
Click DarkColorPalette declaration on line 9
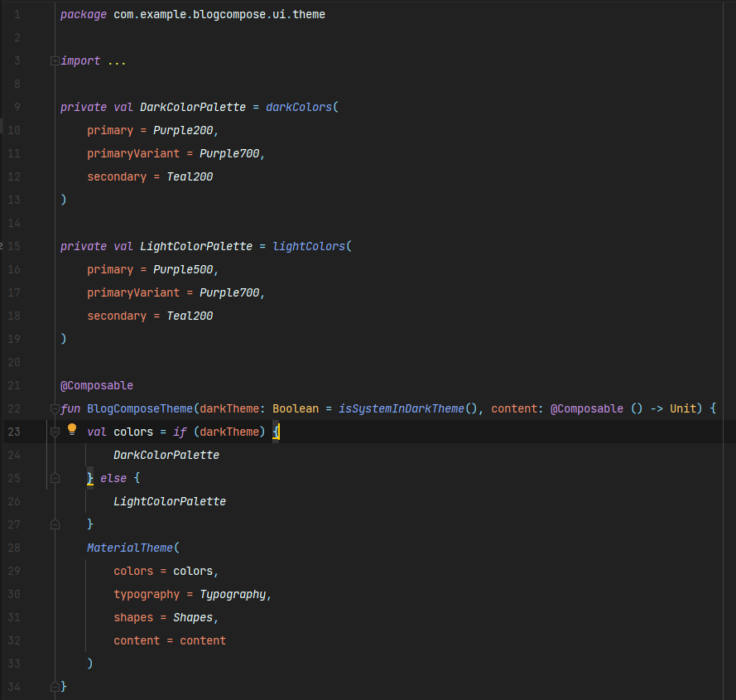point(193,107)
